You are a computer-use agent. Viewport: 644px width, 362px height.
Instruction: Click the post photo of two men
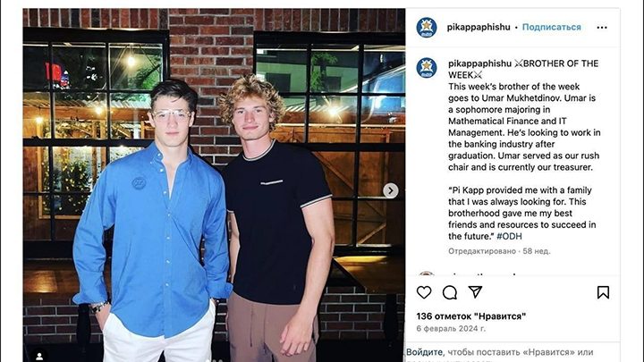pos(214,185)
